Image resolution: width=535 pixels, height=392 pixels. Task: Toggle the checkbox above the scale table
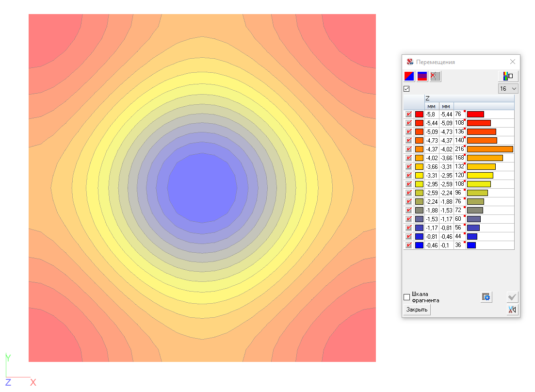click(x=406, y=89)
